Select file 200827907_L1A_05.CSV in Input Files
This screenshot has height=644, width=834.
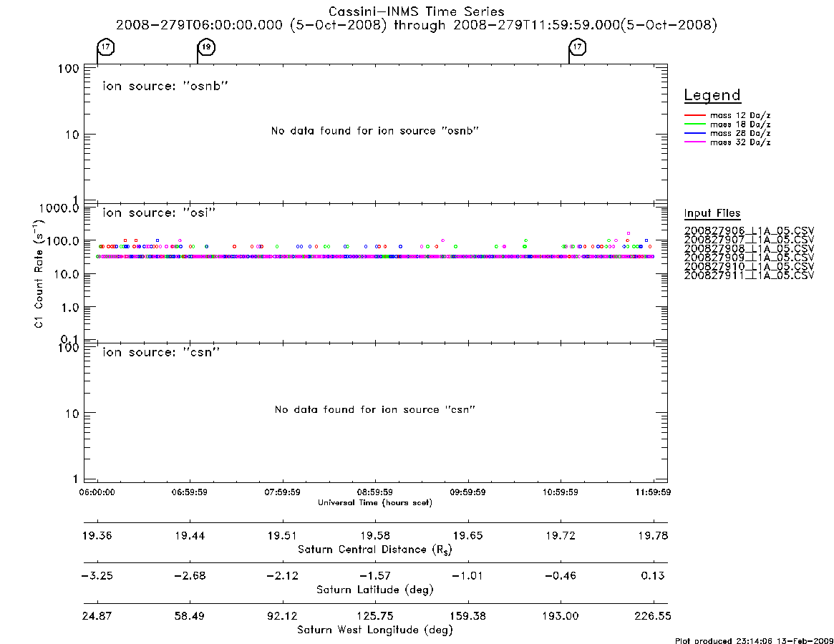[x=749, y=240]
